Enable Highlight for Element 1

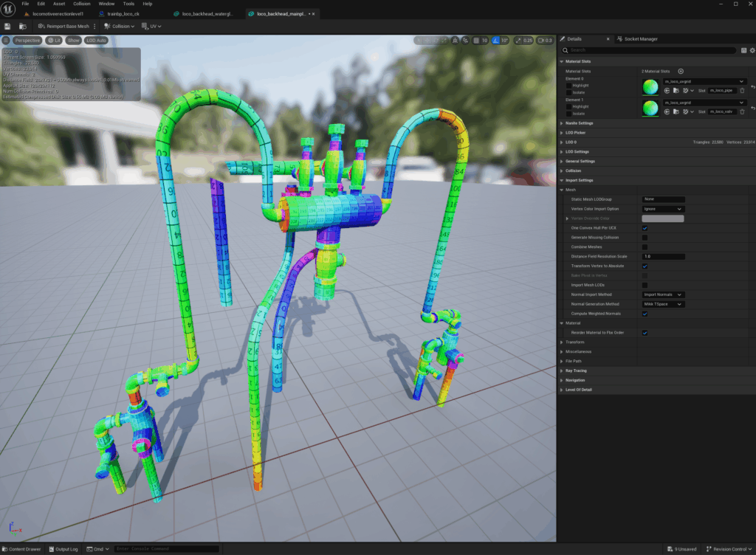click(x=569, y=107)
